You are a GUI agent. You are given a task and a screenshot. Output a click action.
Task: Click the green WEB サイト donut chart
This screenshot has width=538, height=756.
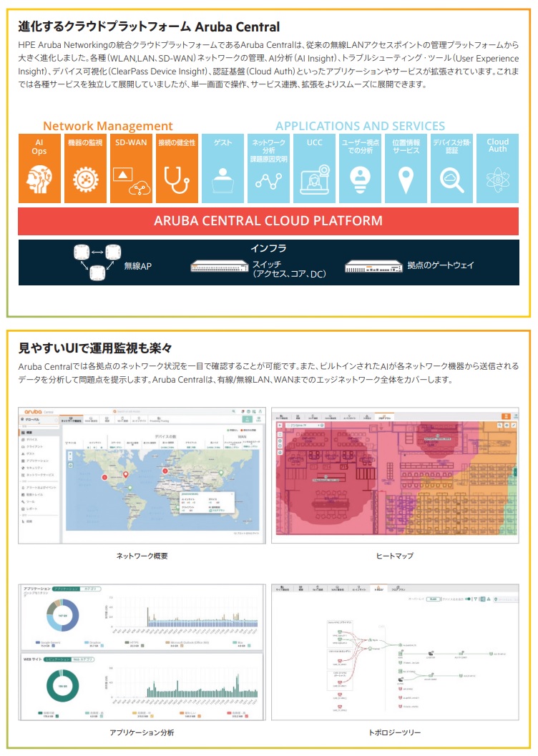click(63, 686)
